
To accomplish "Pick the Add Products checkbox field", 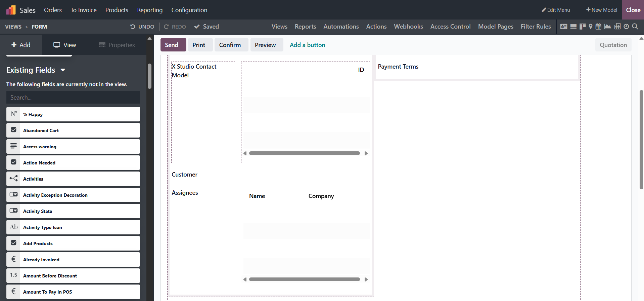I will coord(73,243).
